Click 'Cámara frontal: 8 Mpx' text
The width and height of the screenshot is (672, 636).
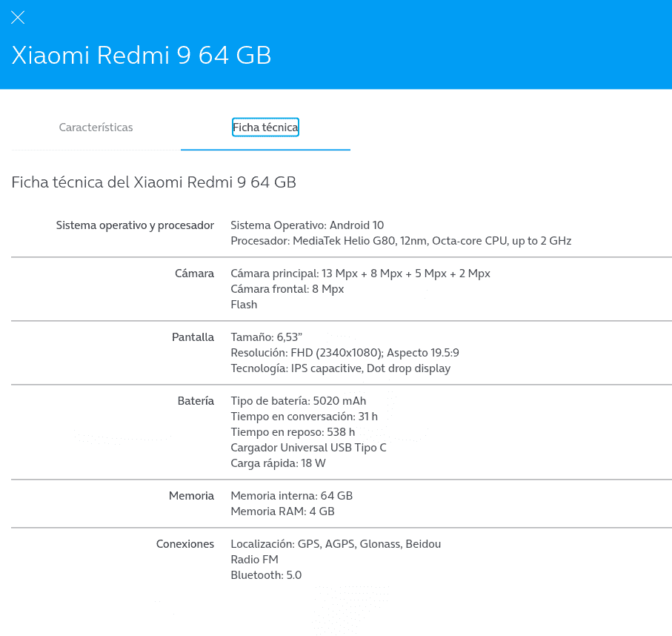click(x=287, y=289)
